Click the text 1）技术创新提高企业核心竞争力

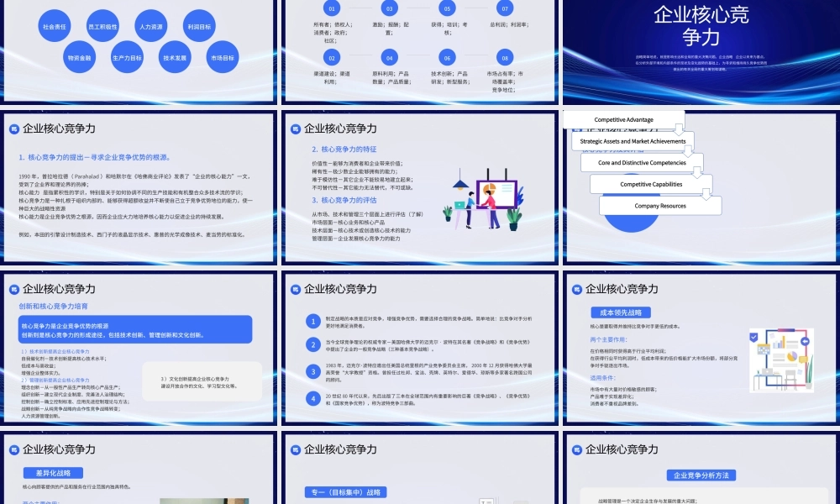(x=55, y=352)
